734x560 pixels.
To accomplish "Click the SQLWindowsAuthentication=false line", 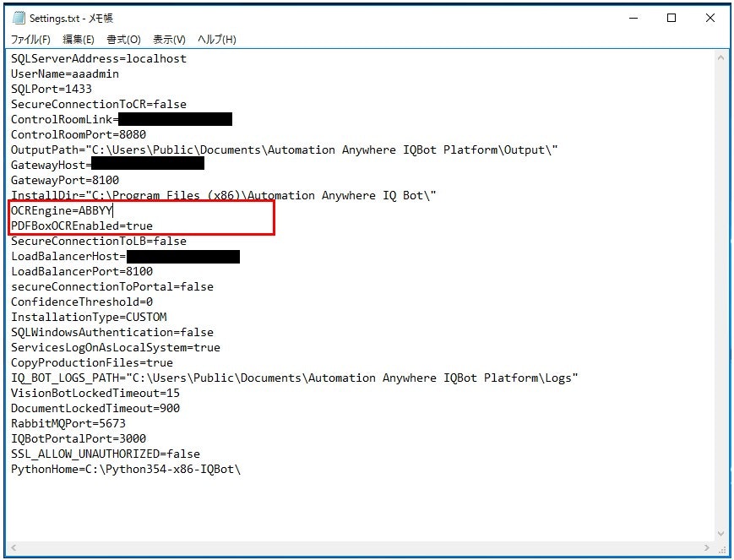I will [x=112, y=333].
